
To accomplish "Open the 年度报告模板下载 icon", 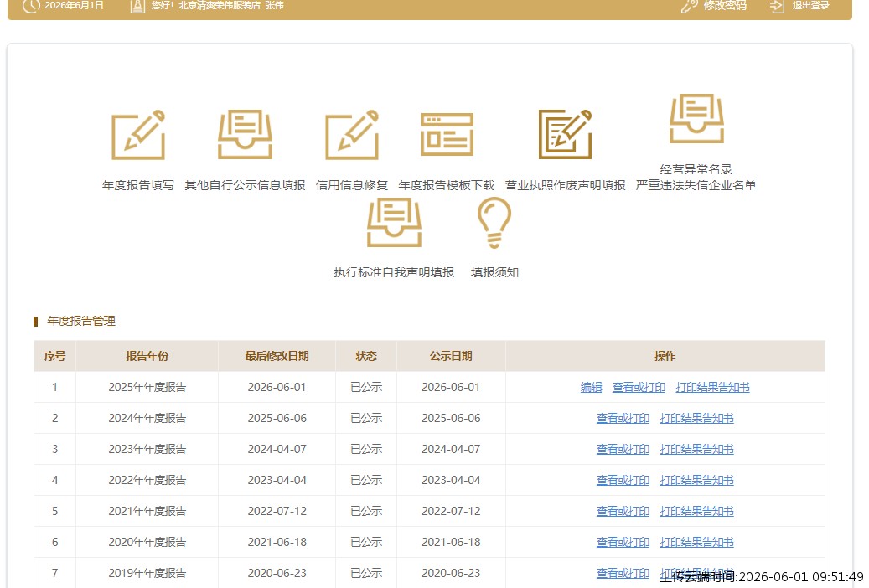I will click(447, 134).
